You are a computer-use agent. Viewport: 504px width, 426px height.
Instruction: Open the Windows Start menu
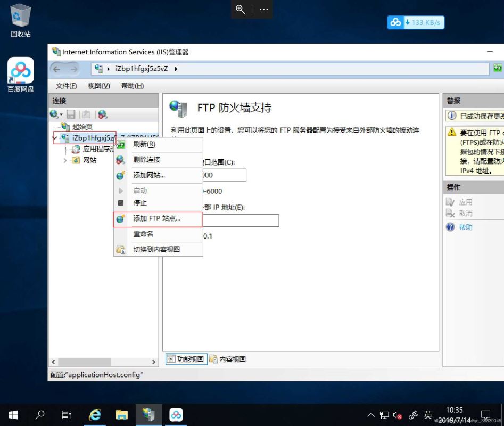tap(13, 415)
